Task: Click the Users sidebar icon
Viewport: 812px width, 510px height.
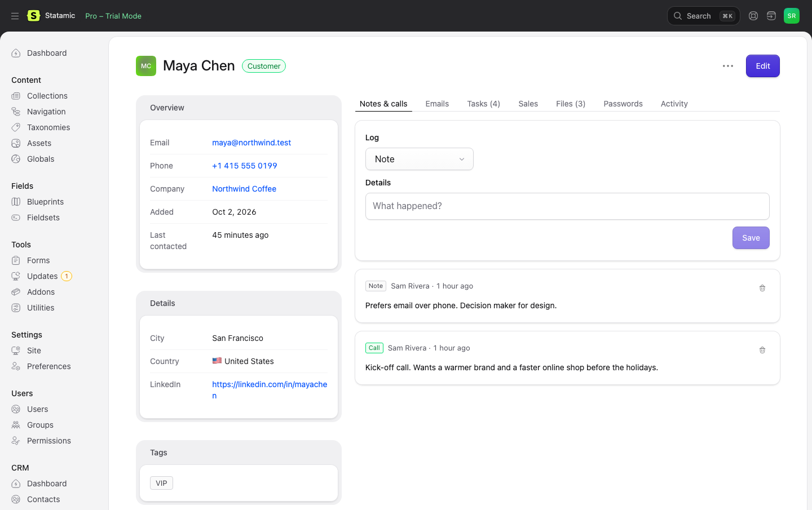Action: 16,409
